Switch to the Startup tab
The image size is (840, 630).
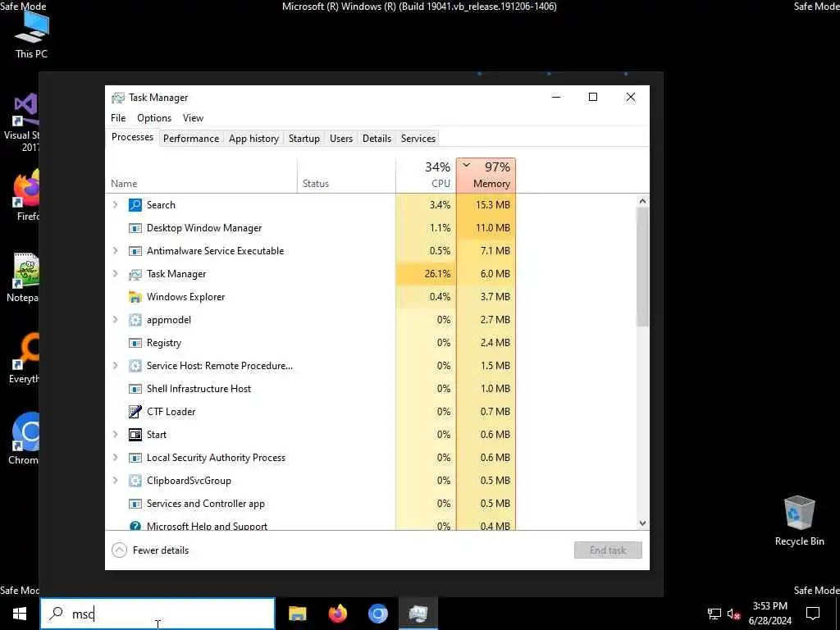tap(304, 138)
